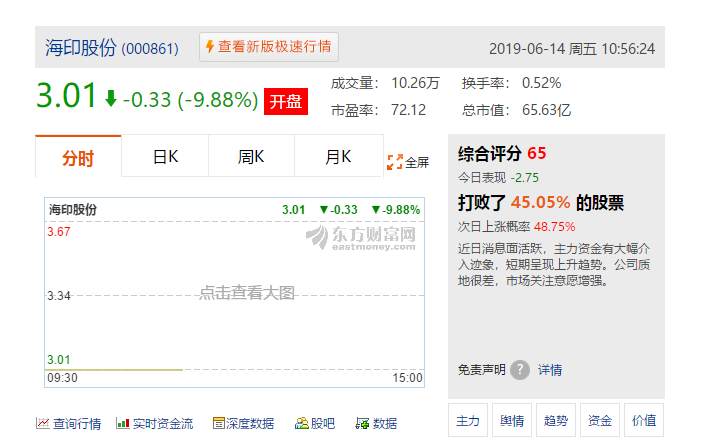Select the 分时 tab
This screenshot has height=444, width=702.
coord(78,157)
